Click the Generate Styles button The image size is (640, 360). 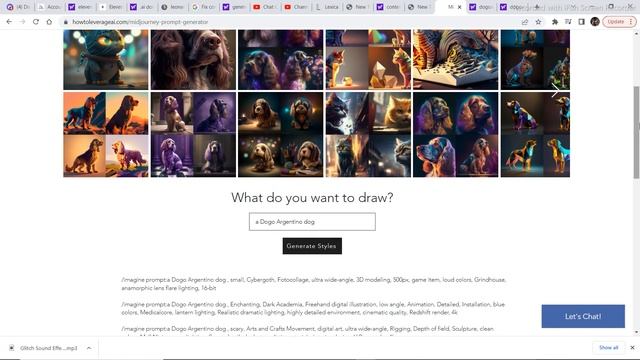(312, 246)
